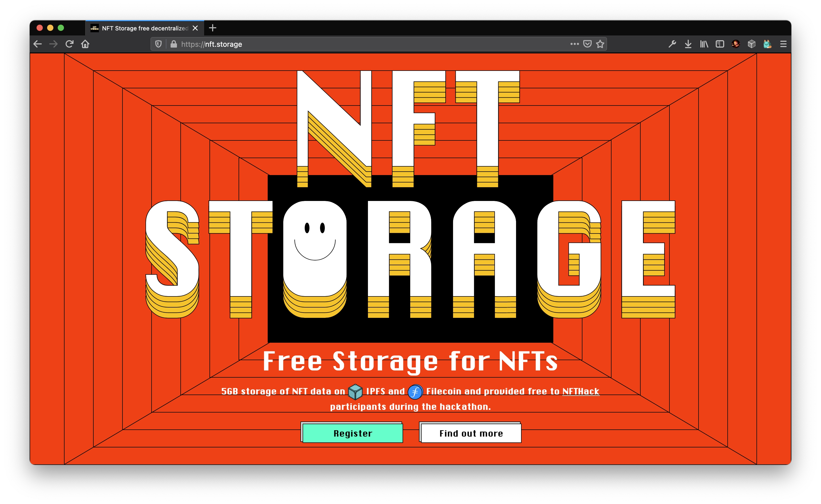
Task: Toggle the sidebar view
Action: [x=720, y=44]
